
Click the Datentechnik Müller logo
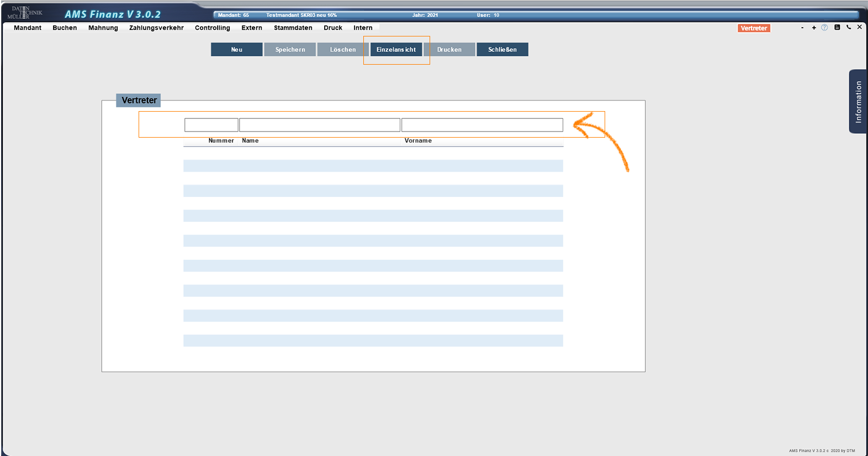(26, 13)
